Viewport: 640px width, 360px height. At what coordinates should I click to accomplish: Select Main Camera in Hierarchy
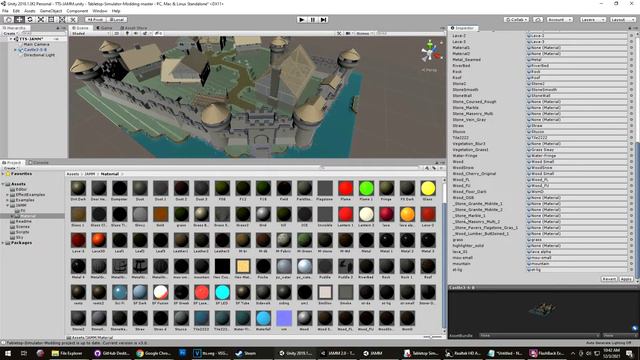coord(36,44)
